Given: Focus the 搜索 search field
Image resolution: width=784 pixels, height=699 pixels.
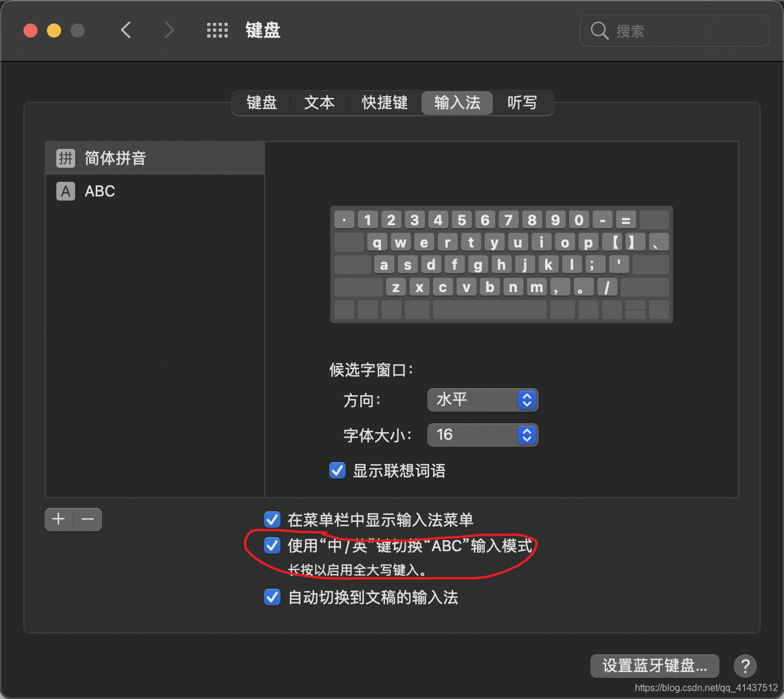Looking at the screenshot, I should click(675, 30).
